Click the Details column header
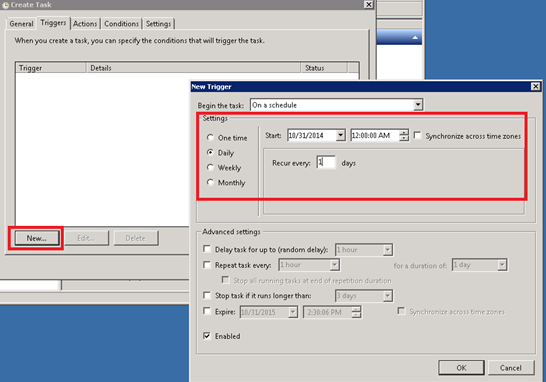Image resolution: width=546 pixels, height=382 pixels. tap(193, 68)
